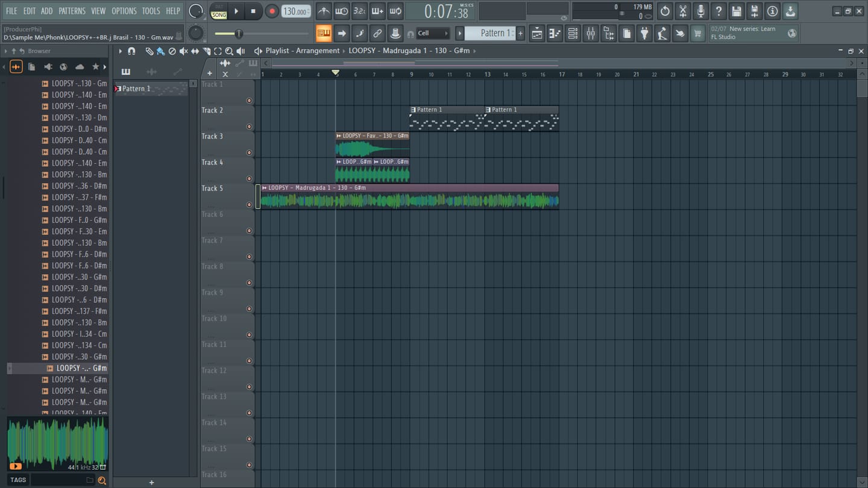Click the touch controller hand icon
Screen dimensions: 868x488
[680, 33]
